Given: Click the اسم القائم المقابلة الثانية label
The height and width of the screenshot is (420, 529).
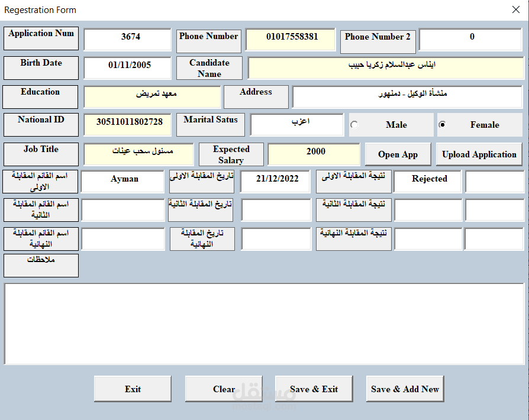Looking at the screenshot, I should [x=41, y=210].
